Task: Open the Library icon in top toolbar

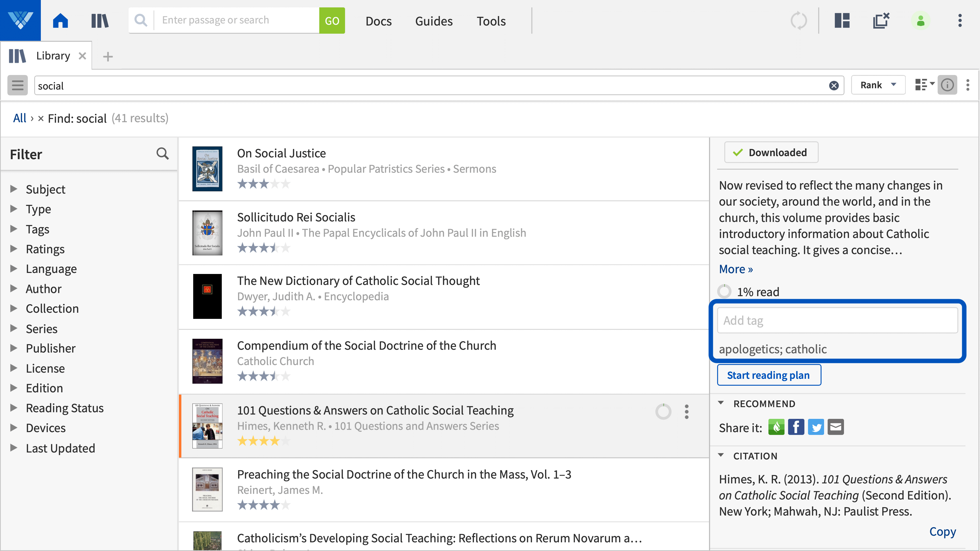Action: 100,20
